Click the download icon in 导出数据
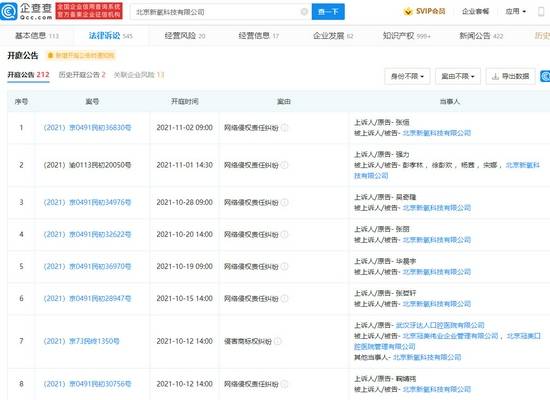550x400 pixels. coord(495,76)
